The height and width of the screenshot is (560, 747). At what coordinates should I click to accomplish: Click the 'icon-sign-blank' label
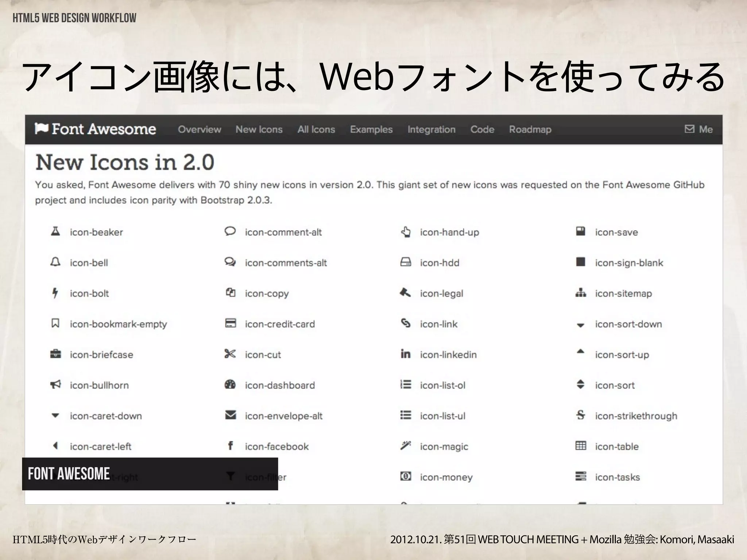(x=629, y=263)
